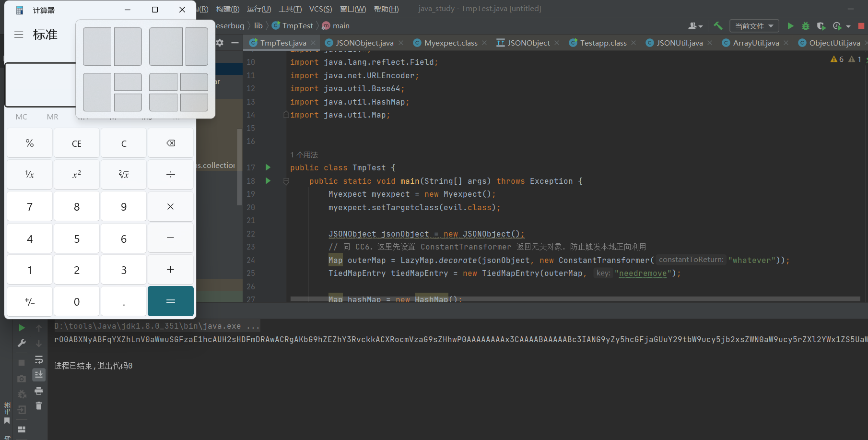This screenshot has height=440, width=868.
Task: Click the 6 warnings inspection indicator
Action: point(837,59)
